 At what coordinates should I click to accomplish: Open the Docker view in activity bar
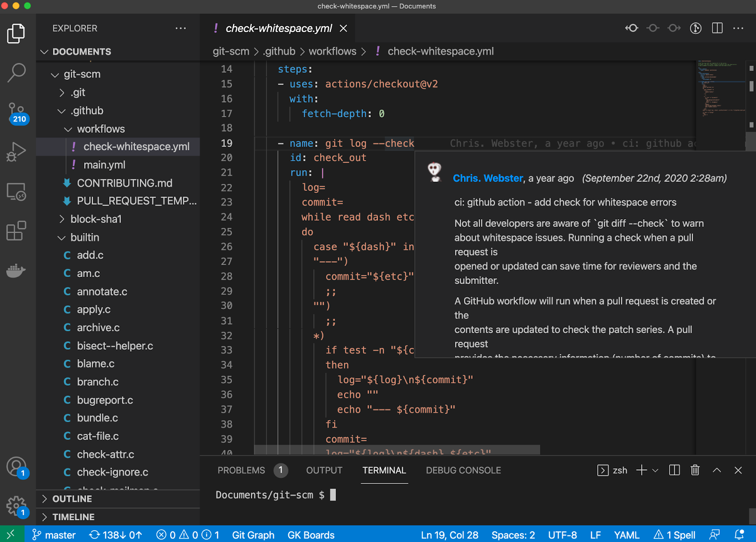click(x=17, y=271)
